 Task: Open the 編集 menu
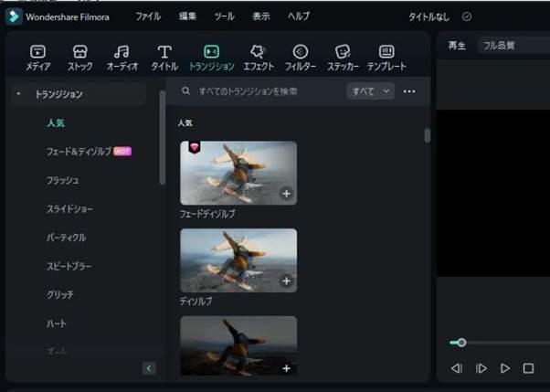pos(187,16)
